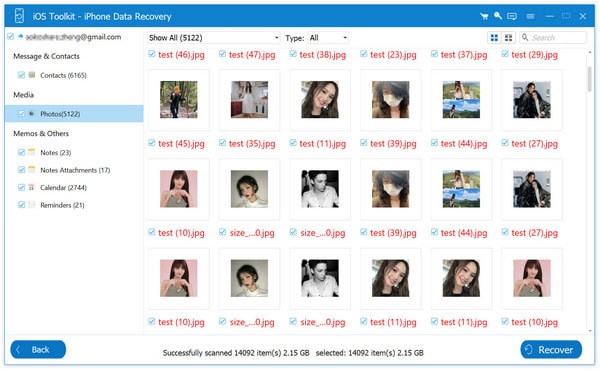
Task: Click the Reminders list icon
Action: pyautogui.click(x=32, y=205)
